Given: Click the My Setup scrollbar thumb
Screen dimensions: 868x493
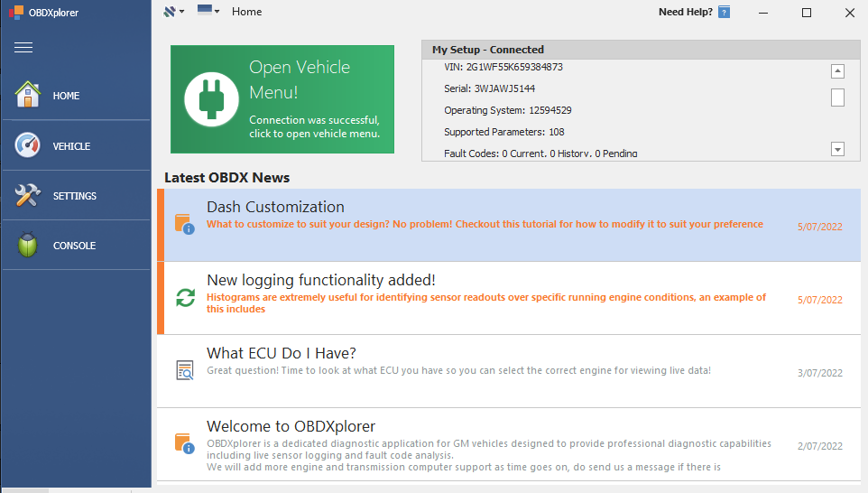Looking at the screenshot, I should tap(837, 98).
